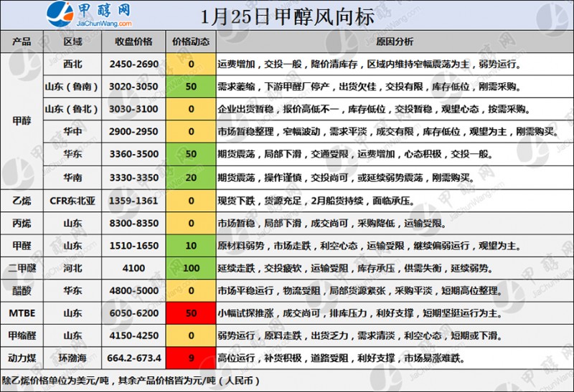The width and height of the screenshot is (574, 392).
Task: Select the price 2450-2690
Action: pos(133,64)
